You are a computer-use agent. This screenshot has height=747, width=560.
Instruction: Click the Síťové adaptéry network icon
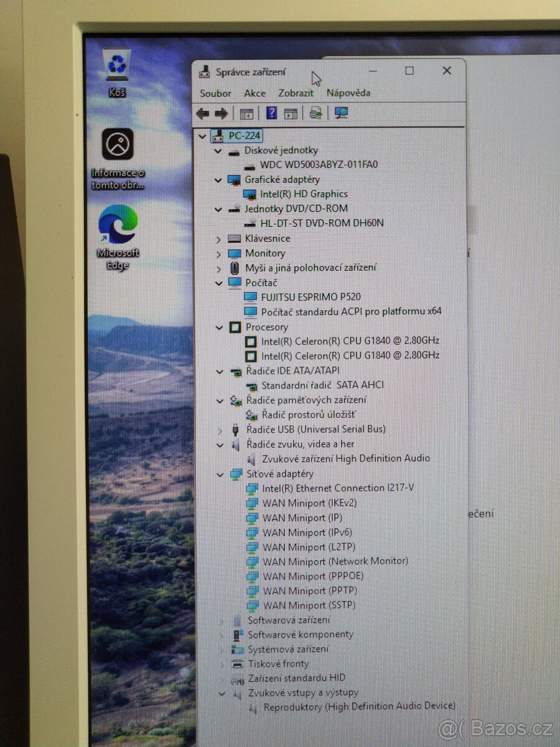point(236,474)
